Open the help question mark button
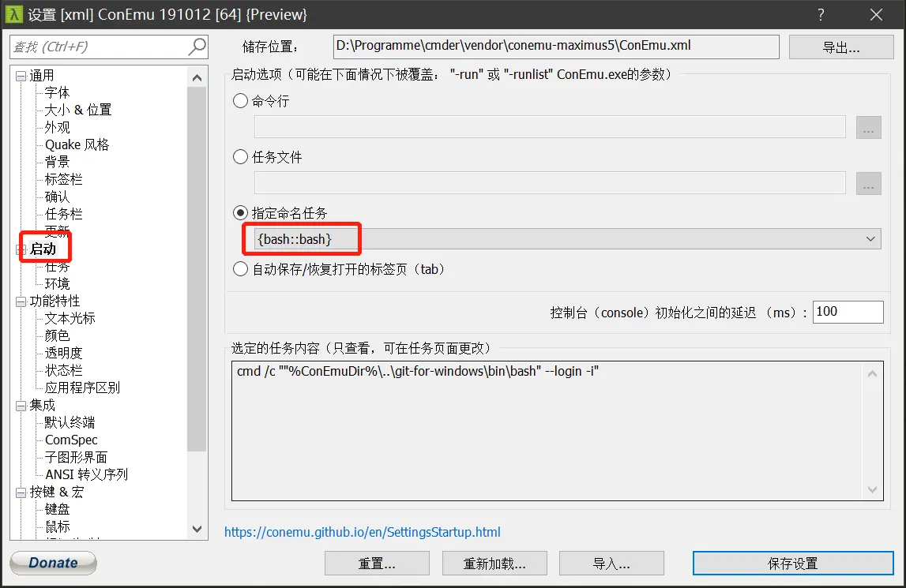906x588 pixels. [821, 14]
